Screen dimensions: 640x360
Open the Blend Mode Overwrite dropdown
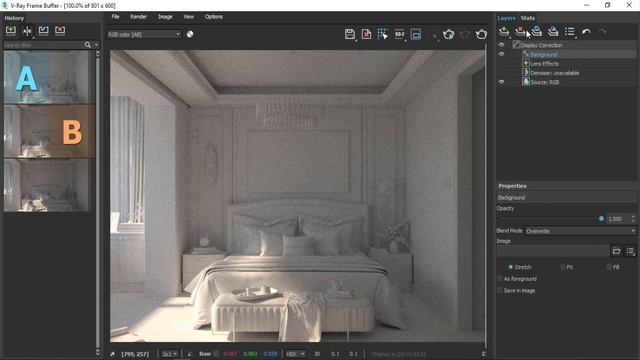pyautogui.click(x=580, y=231)
